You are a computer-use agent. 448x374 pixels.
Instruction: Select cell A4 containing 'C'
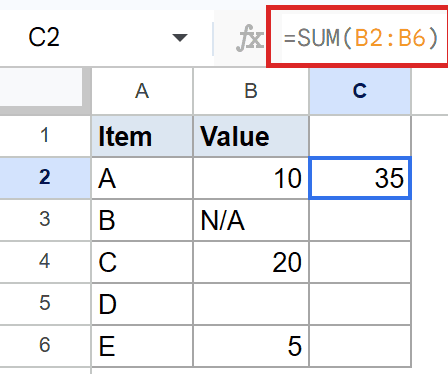tap(142, 262)
